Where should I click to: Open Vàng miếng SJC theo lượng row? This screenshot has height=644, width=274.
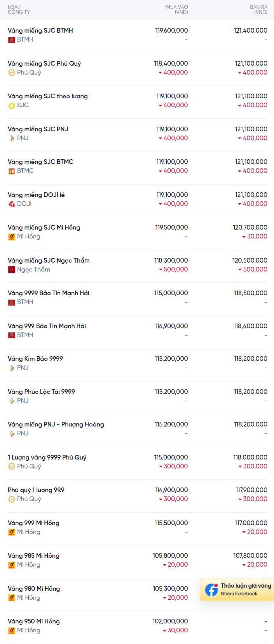[137, 102]
